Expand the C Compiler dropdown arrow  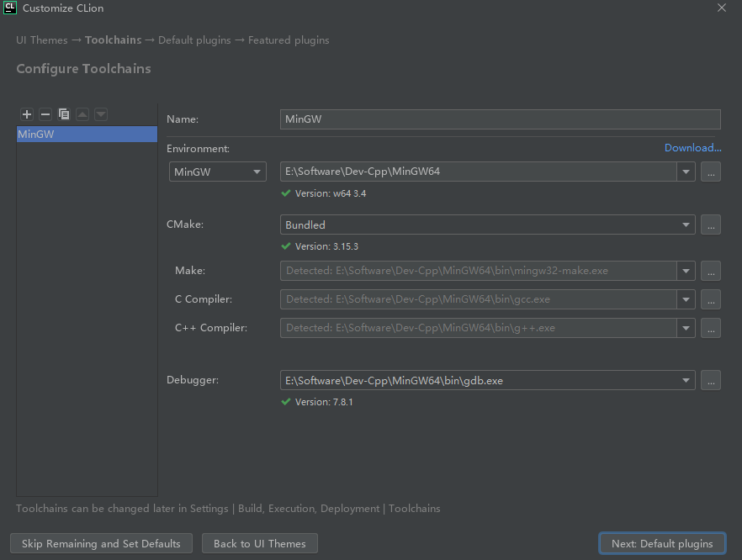coord(686,299)
